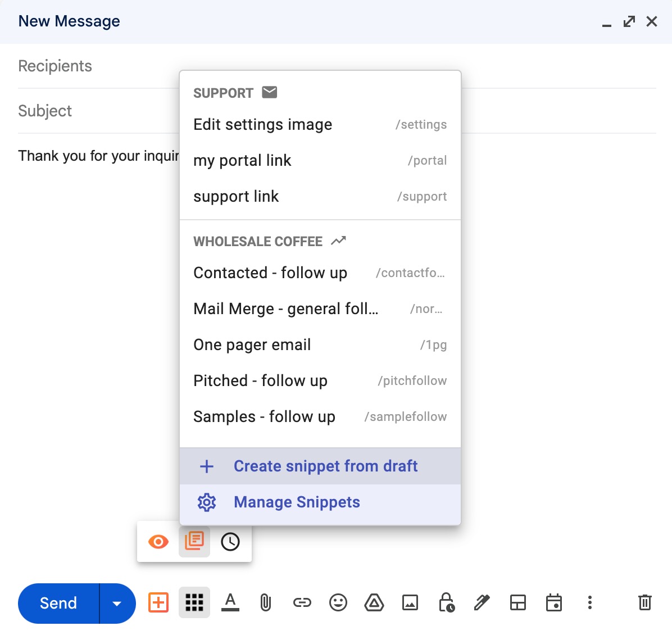This screenshot has width=672, height=635.
Task: Toggle the snippets panel icon
Action: coord(194,542)
